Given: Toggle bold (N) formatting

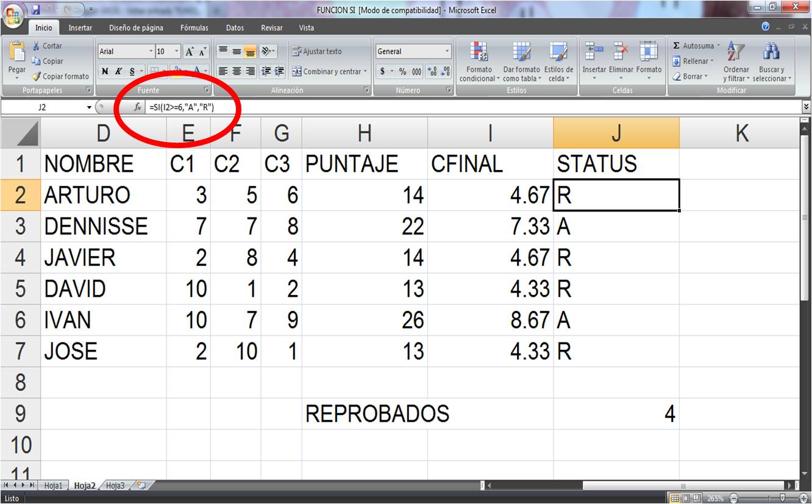Looking at the screenshot, I should [105, 72].
